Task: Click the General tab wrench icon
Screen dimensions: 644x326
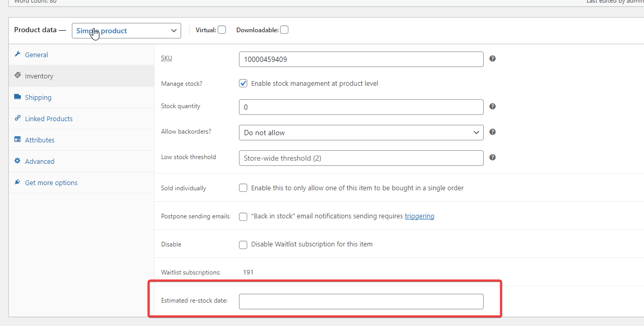Action: point(18,55)
